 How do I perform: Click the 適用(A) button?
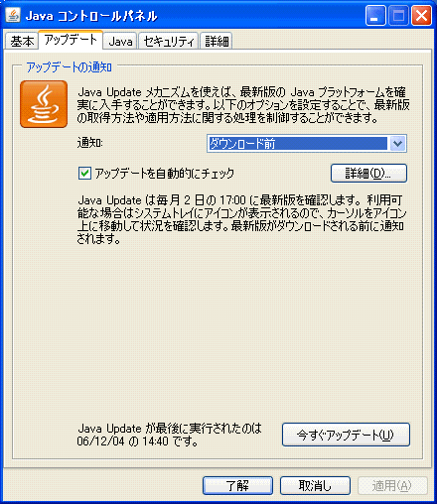pyautogui.click(x=392, y=485)
